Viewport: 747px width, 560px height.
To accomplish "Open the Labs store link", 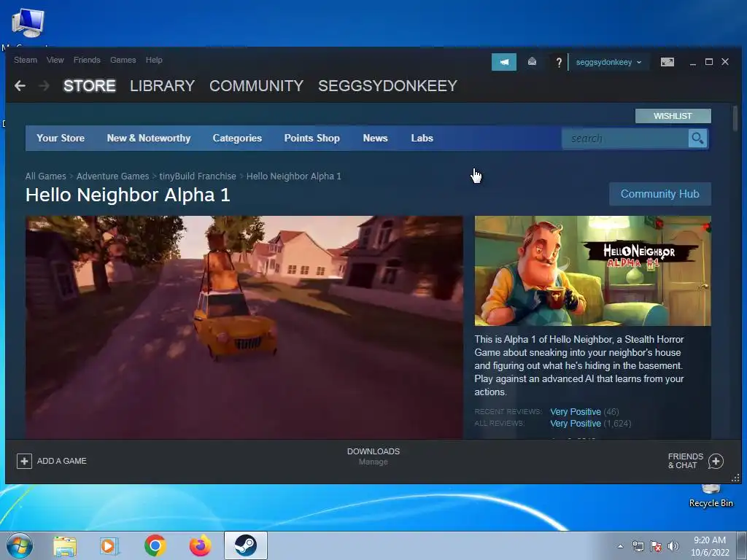I will point(422,138).
